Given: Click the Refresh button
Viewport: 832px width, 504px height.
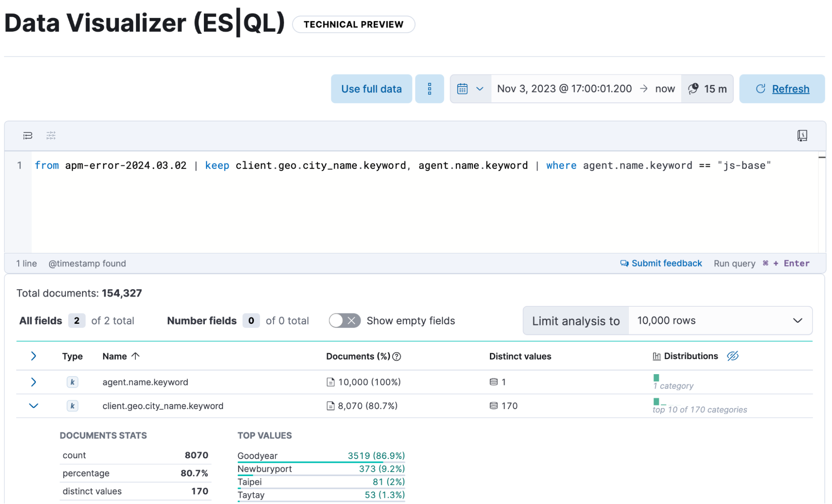Looking at the screenshot, I should click(x=782, y=89).
